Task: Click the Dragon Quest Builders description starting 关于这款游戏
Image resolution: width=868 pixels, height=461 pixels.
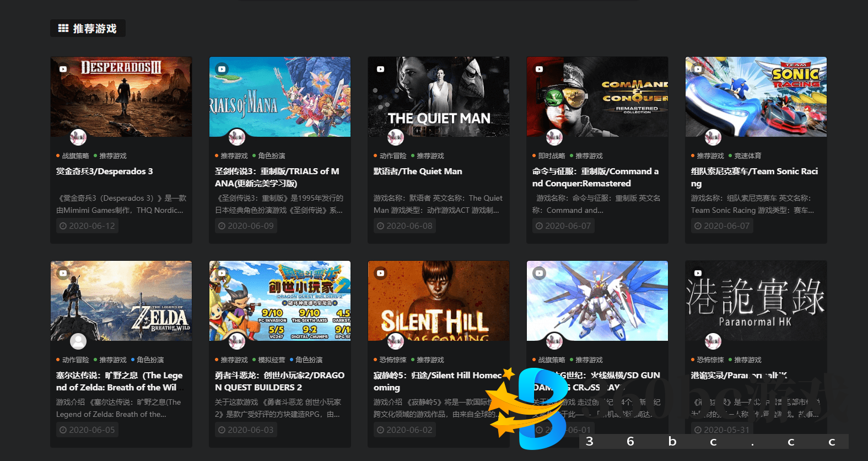Action: click(278, 408)
